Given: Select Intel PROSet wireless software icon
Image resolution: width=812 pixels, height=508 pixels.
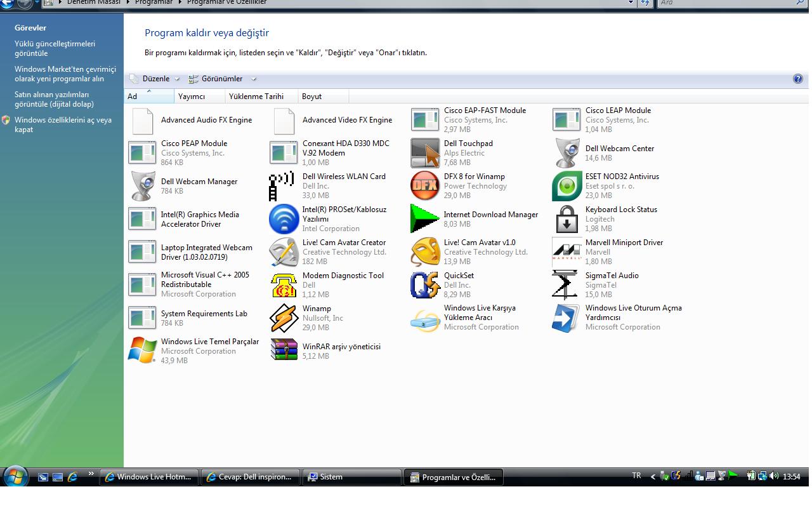Looking at the screenshot, I should [x=284, y=219].
